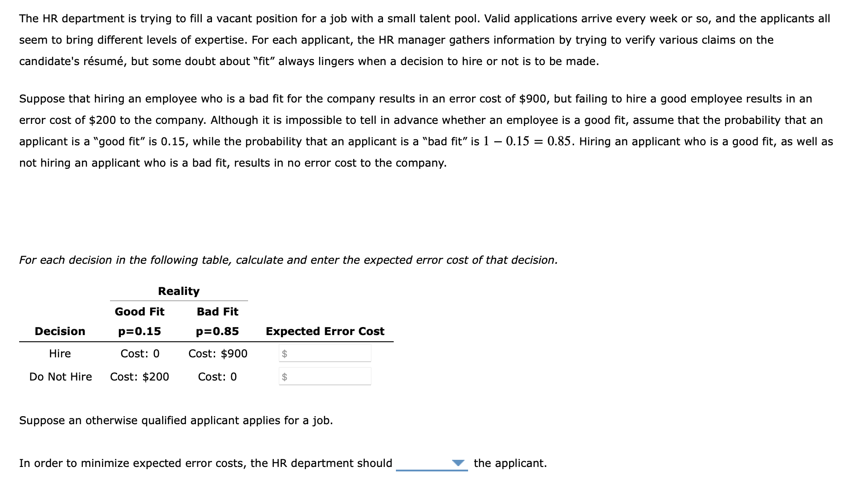The image size is (868, 487).
Task: Click the Hire expected error cost field
Action: [325, 353]
